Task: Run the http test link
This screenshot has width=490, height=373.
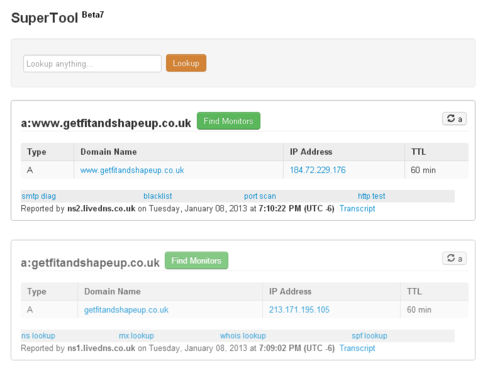Action: pyautogui.click(x=371, y=196)
